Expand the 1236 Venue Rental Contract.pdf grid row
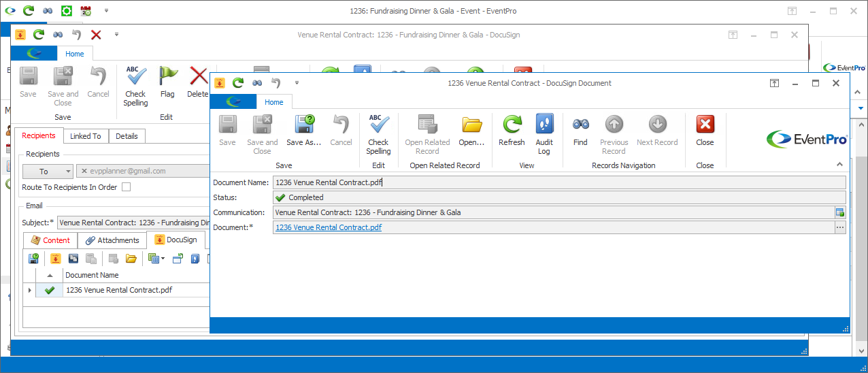This screenshot has height=373, width=868. 29,290
